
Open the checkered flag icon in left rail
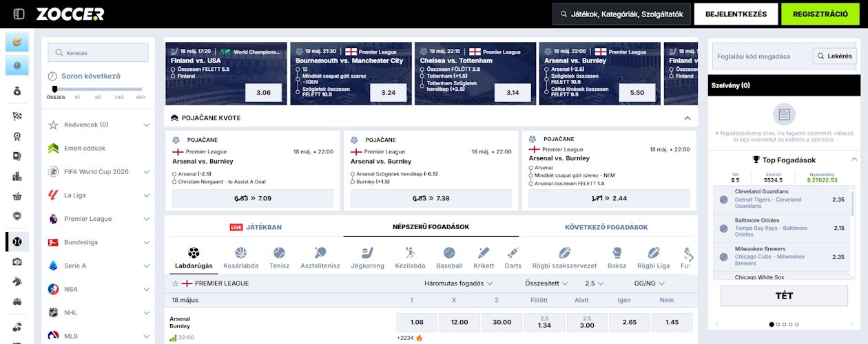[x=17, y=116]
